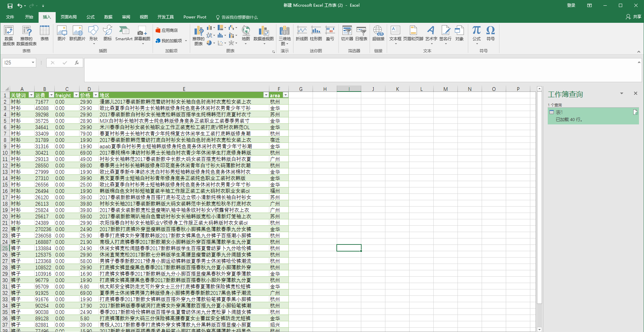Screen dimensions: 644x332
Task: Insert a line sparkline (折线图)
Action: pyautogui.click(x=302, y=33)
